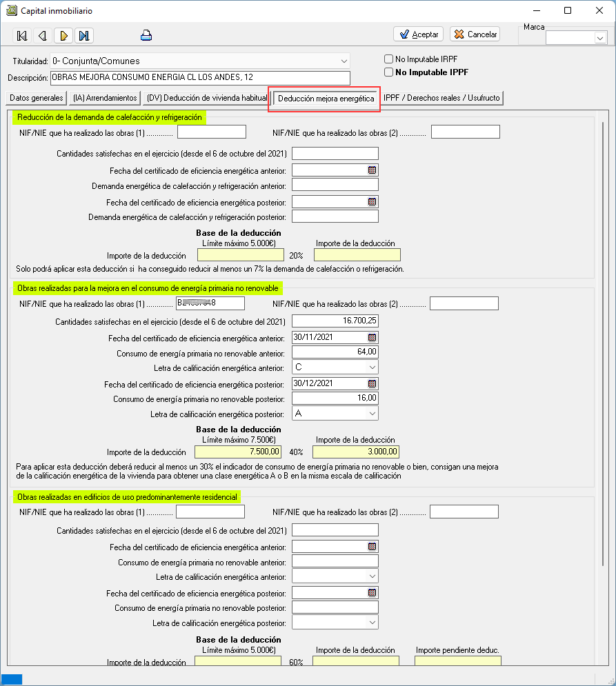Expand the Titularidad dropdown

point(344,61)
